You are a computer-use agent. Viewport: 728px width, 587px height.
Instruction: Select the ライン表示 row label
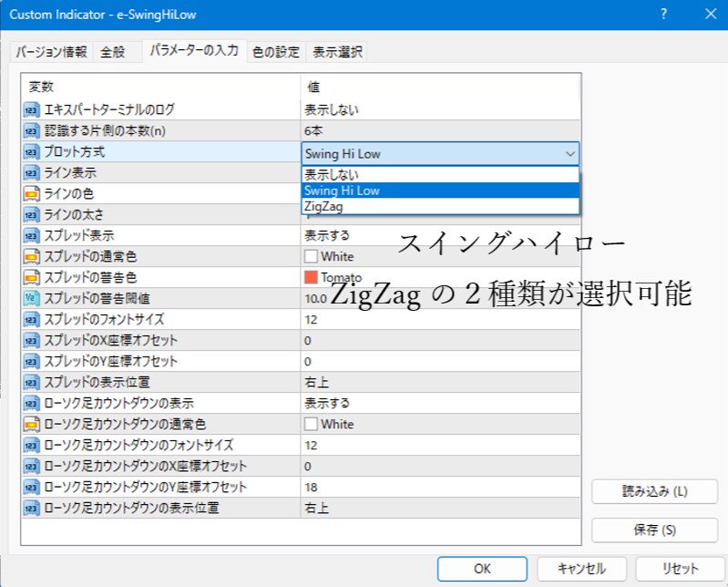pos(70,173)
